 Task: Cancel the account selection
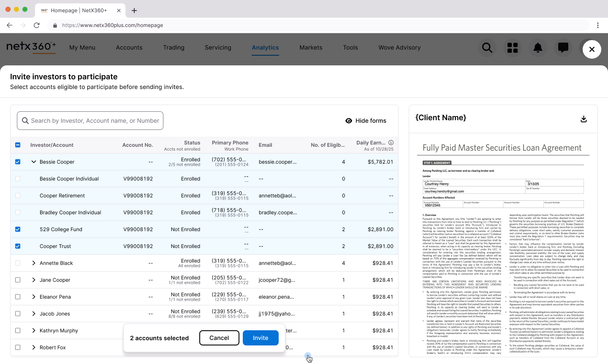click(x=219, y=338)
